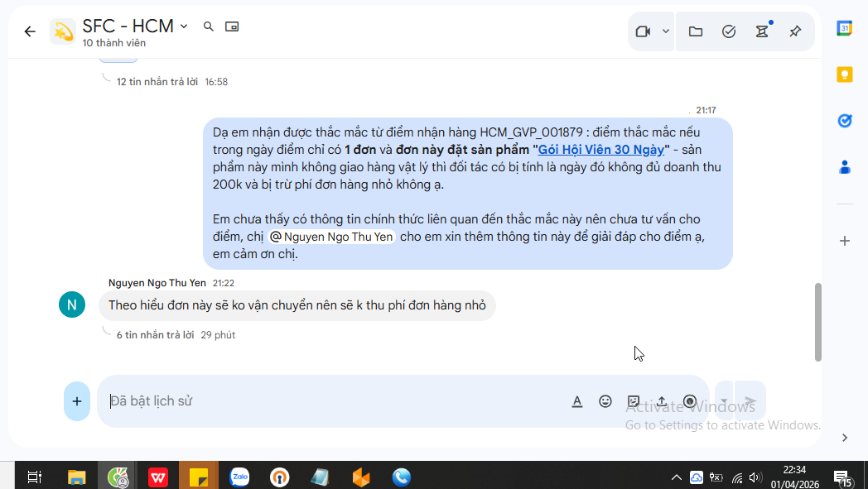The width and height of the screenshot is (868, 489).
Task: View pinned messages
Action: pos(795,31)
